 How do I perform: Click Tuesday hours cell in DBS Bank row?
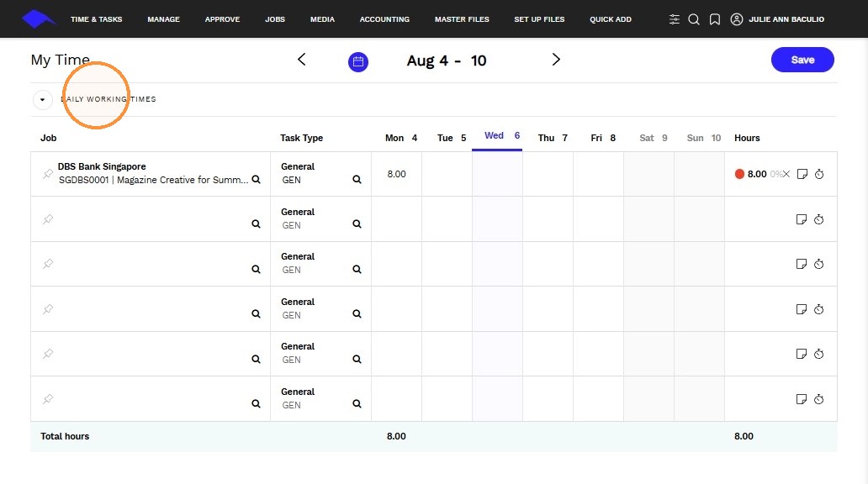(x=447, y=174)
